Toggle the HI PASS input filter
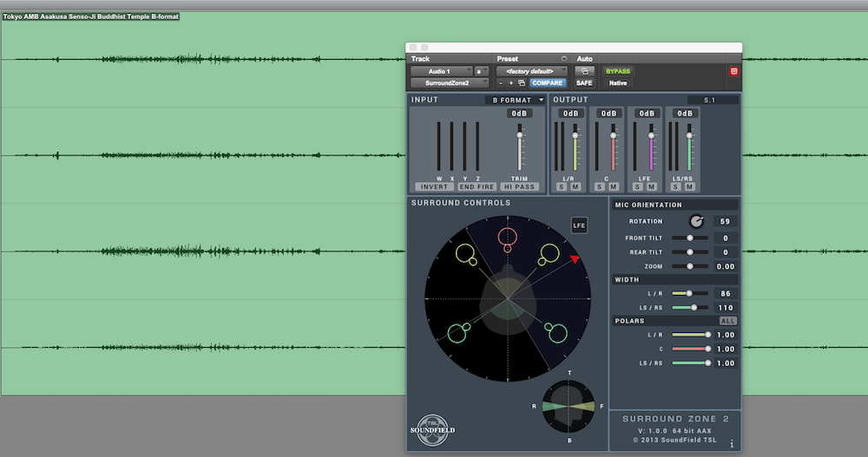The width and height of the screenshot is (868, 457). [519, 187]
